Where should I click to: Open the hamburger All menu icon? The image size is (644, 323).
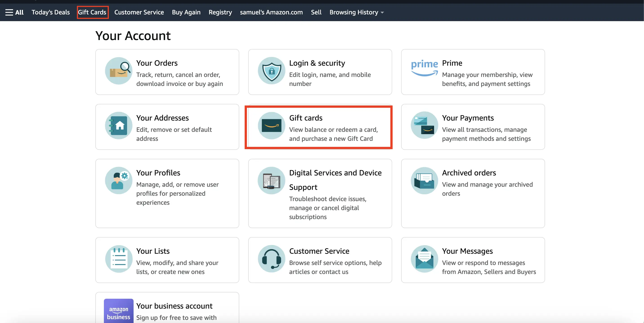click(9, 12)
